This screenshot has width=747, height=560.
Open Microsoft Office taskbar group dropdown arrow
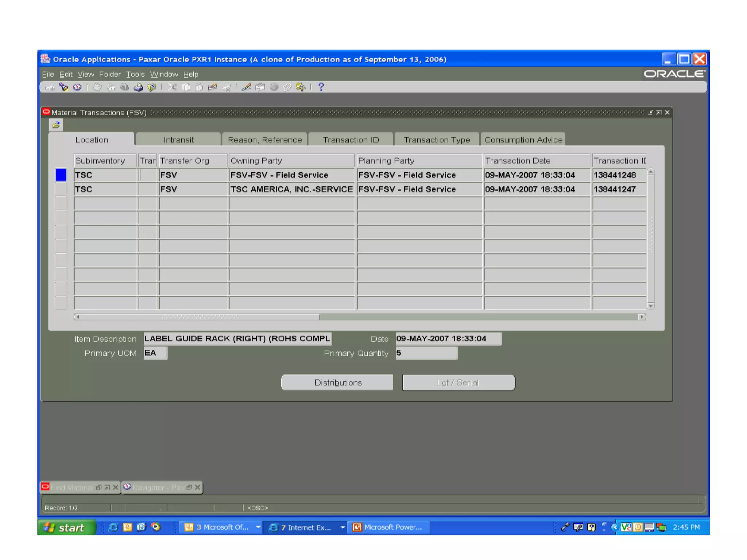(x=258, y=527)
